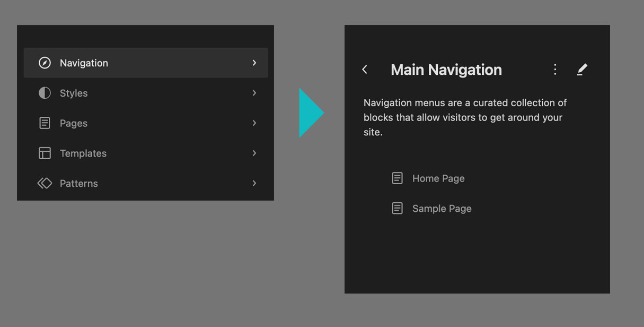Click the pencil icon to edit Main Navigation
The width and height of the screenshot is (644, 327).
pyautogui.click(x=582, y=69)
